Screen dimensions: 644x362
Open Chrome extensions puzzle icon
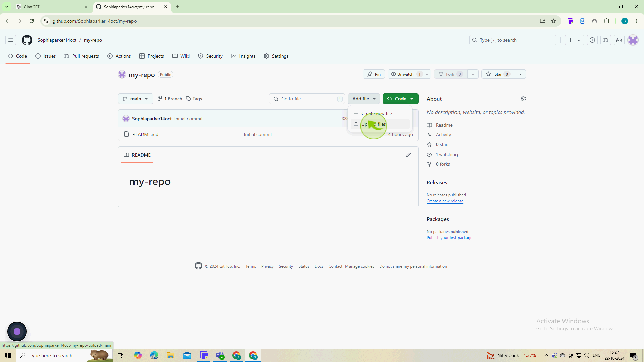click(x=606, y=21)
